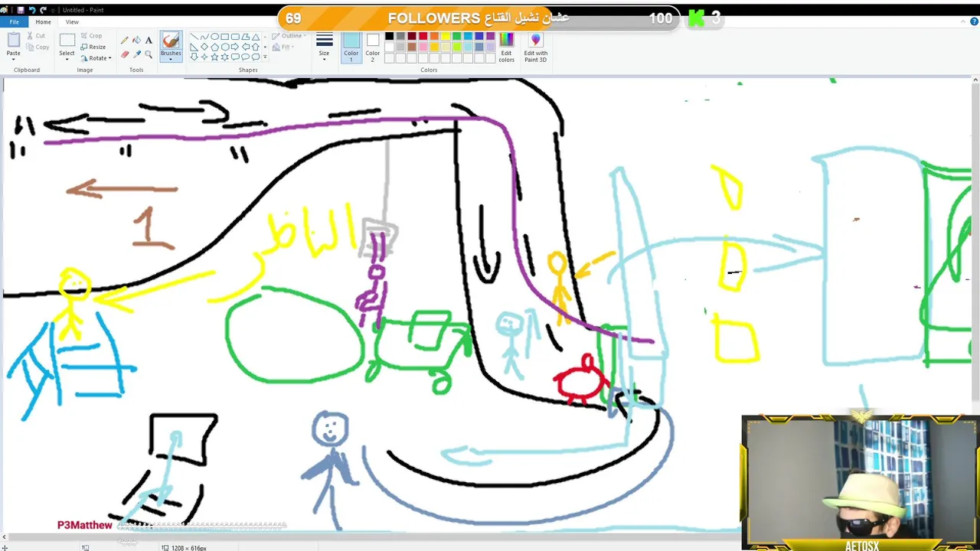Select the Eraser tool

pos(124,54)
